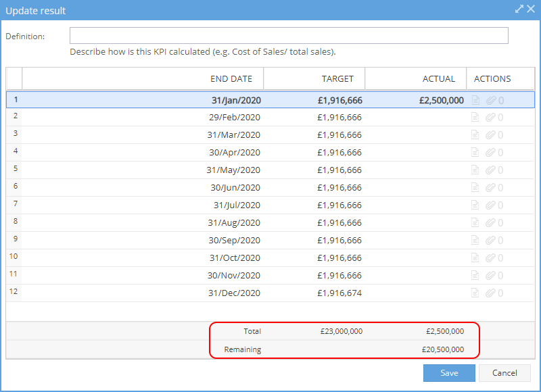The image size is (541, 392).
Task: Select the 31/Jan/2020 end date cell
Action: 143,100
